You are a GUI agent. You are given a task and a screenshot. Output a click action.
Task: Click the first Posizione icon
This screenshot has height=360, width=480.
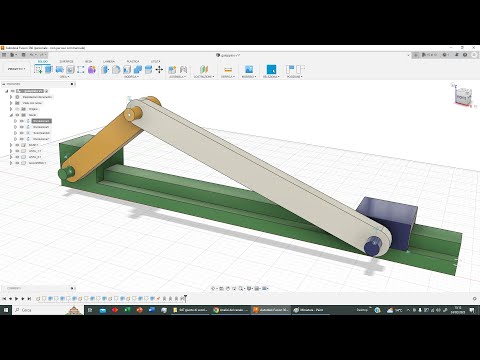pyautogui.click(x=290, y=69)
